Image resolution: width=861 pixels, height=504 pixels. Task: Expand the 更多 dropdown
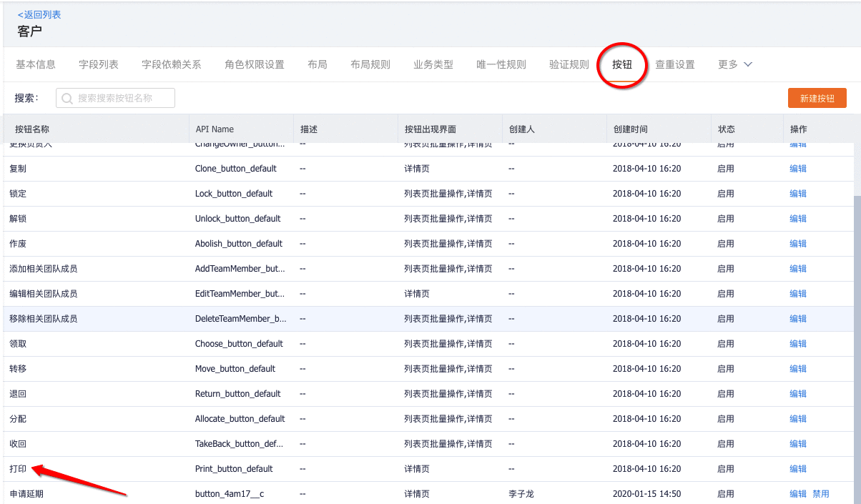tap(735, 64)
